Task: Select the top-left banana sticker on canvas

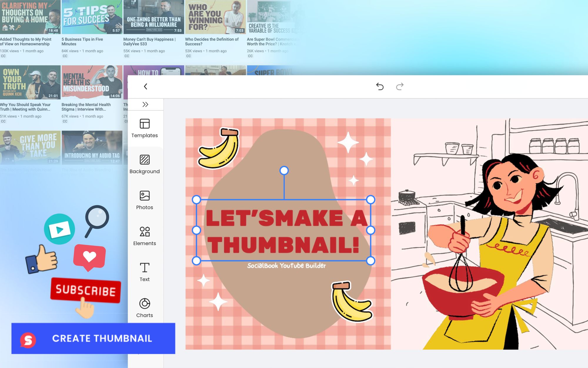Action: (218, 148)
